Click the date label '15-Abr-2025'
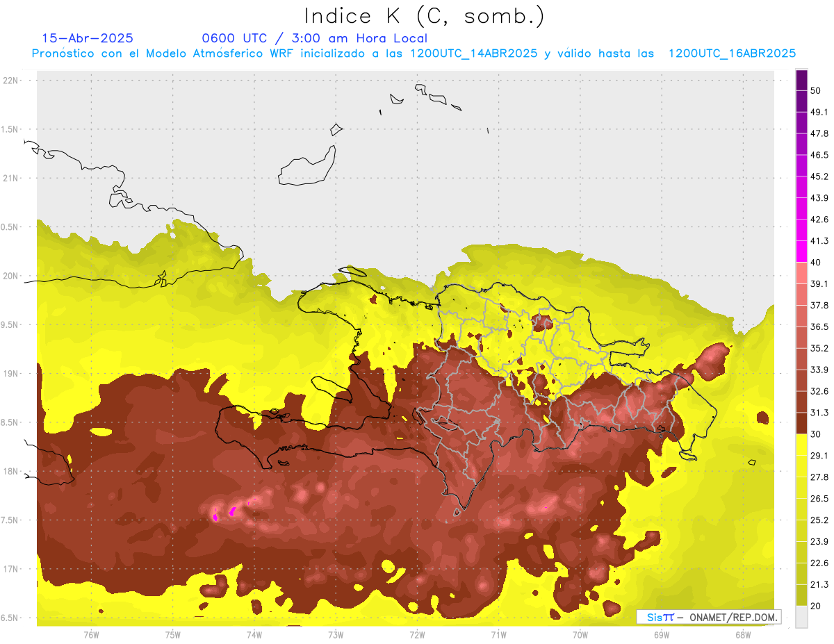 88,38
